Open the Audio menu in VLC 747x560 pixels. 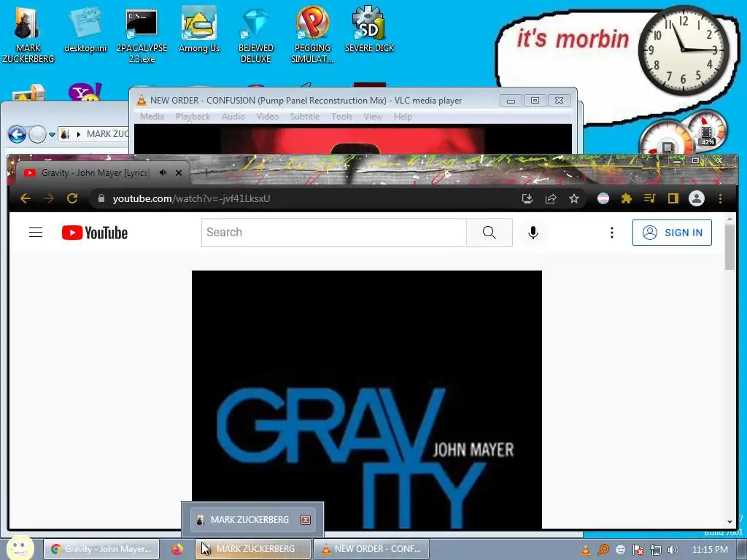[x=233, y=117]
